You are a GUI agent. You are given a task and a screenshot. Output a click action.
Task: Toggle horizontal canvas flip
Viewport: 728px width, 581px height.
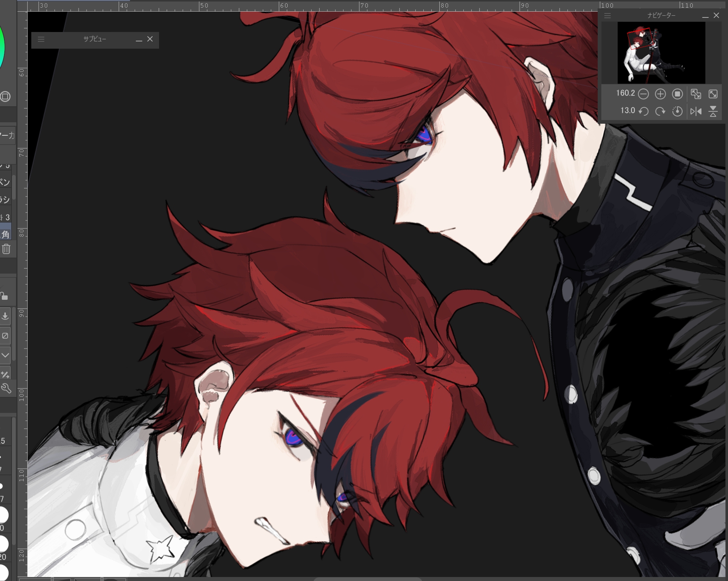pos(696,111)
